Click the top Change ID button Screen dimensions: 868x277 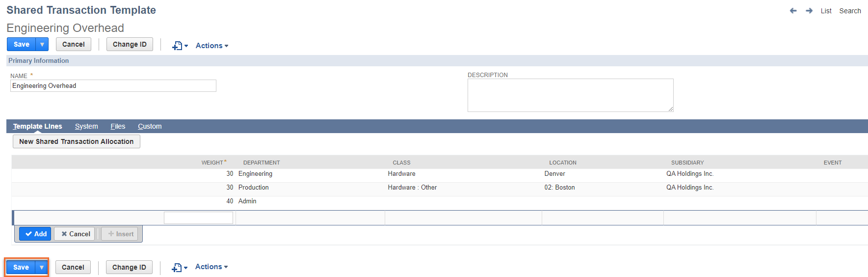(x=130, y=44)
